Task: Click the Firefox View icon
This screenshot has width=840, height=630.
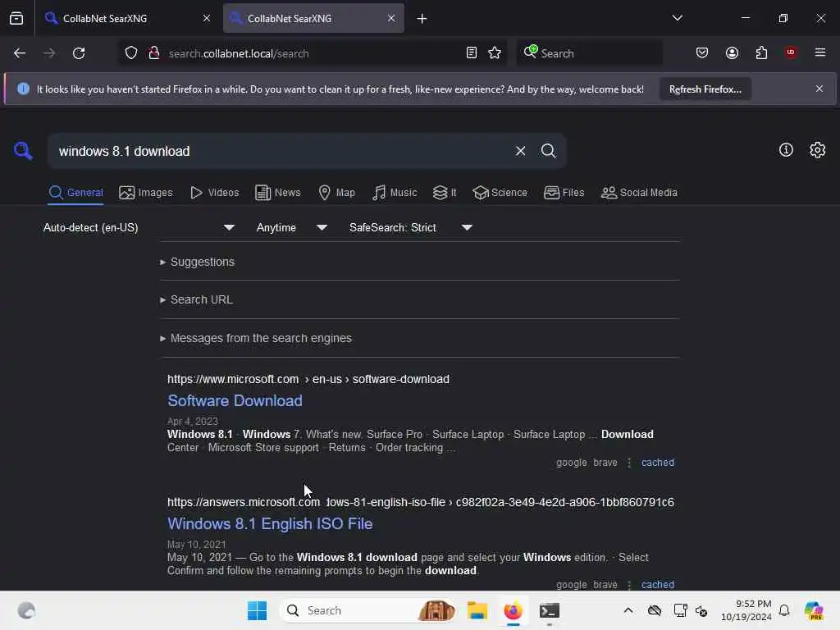Action: coord(16,19)
